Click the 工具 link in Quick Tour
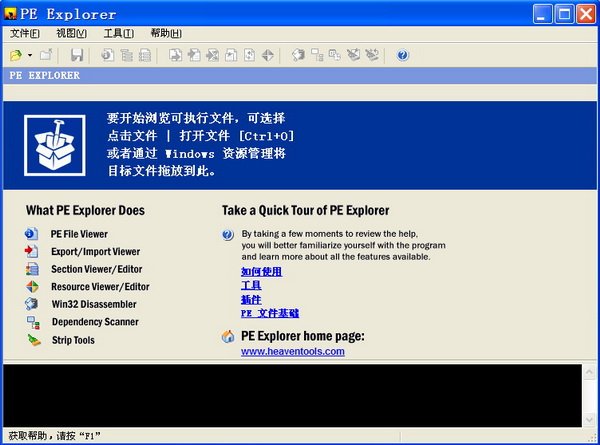Viewport: 600px width, 445px height. click(x=251, y=285)
